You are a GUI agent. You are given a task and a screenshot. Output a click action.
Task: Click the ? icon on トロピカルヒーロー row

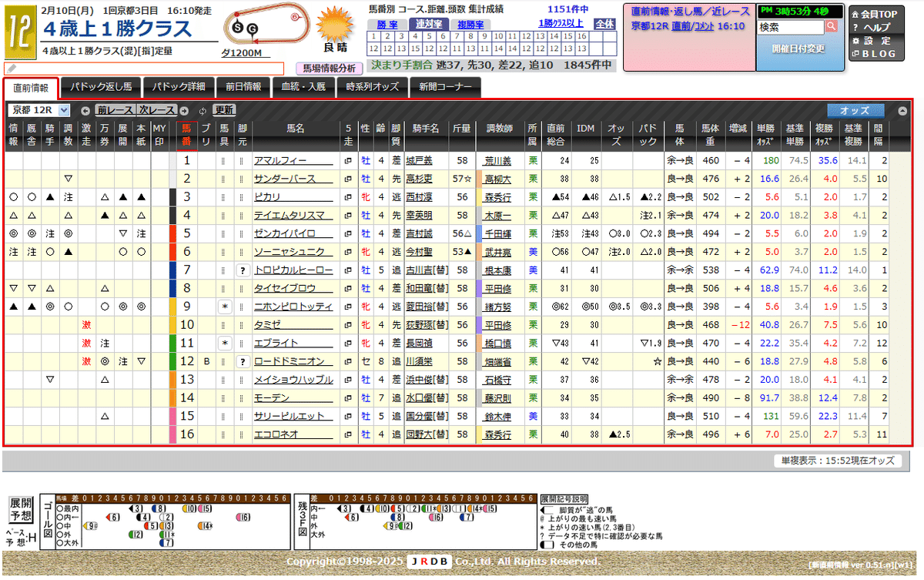243,270
